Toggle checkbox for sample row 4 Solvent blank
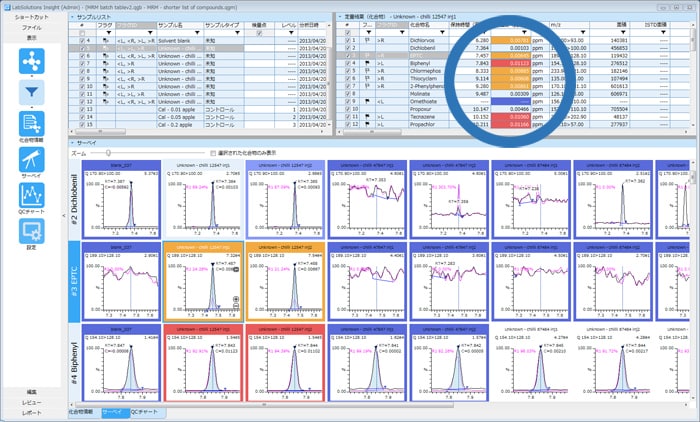700x422 pixels. pyautogui.click(x=82, y=41)
